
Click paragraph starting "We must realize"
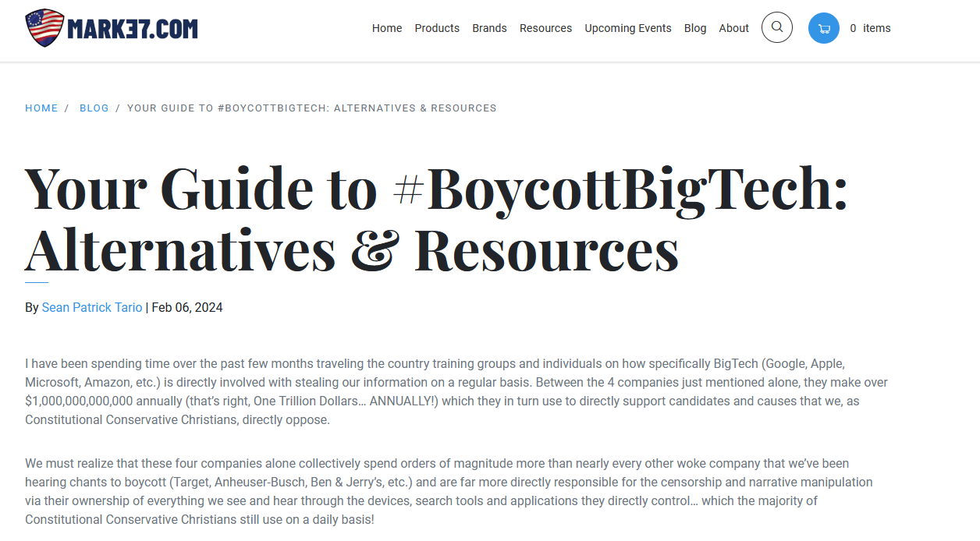point(449,492)
